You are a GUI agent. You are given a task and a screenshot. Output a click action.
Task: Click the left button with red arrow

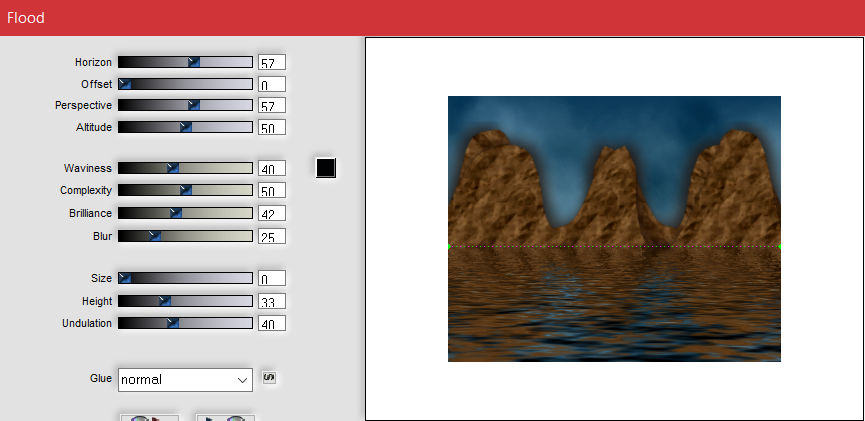click(x=149, y=417)
